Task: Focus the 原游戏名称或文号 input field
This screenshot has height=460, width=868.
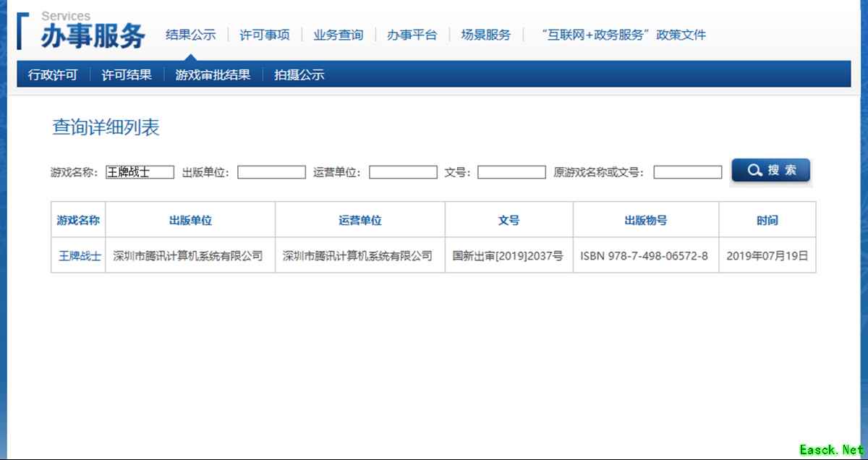Action: 688,172
